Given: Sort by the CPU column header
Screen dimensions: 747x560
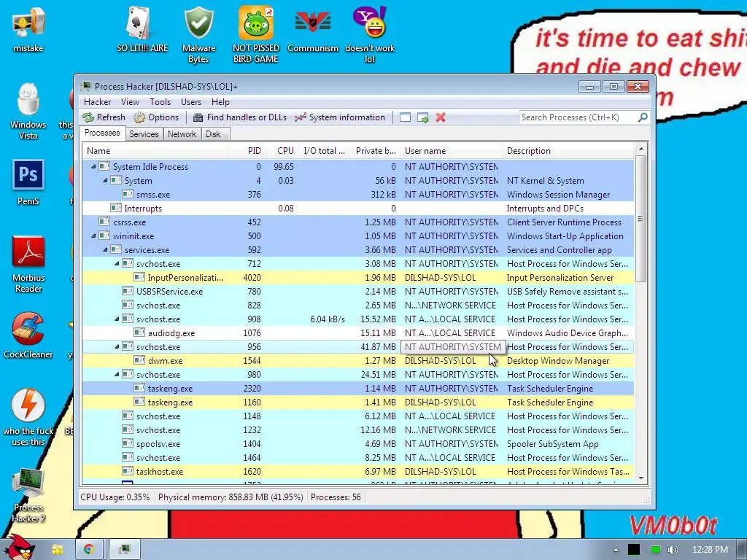Looking at the screenshot, I should (282, 151).
